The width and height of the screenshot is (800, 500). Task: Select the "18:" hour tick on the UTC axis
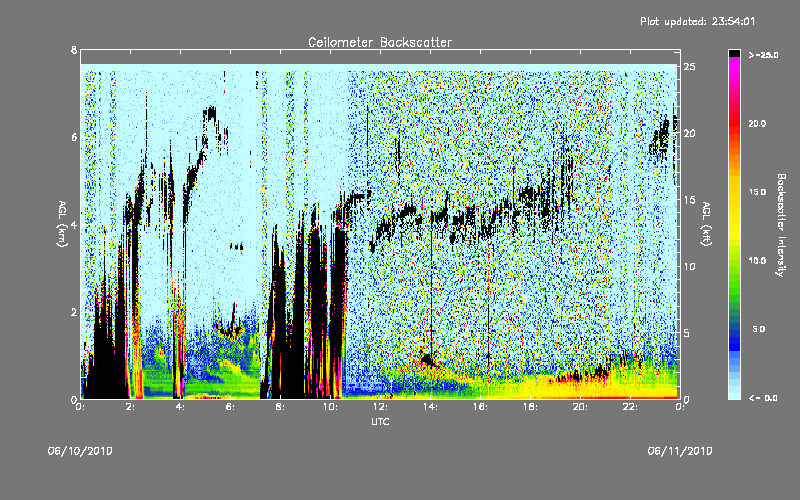point(530,407)
